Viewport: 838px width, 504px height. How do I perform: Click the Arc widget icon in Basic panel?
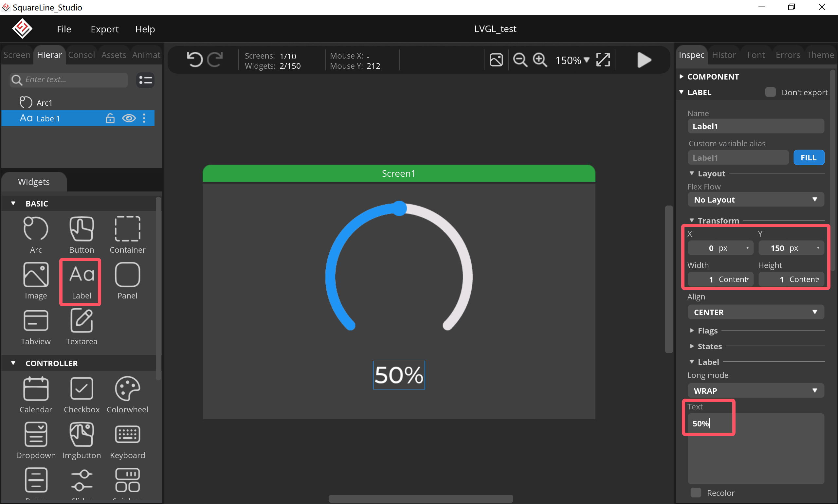pyautogui.click(x=35, y=233)
